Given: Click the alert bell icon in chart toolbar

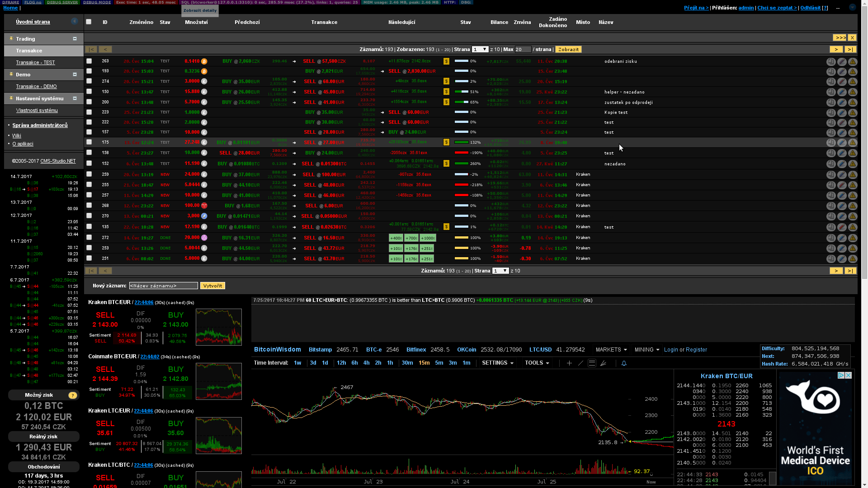Looking at the screenshot, I should point(624,363).
